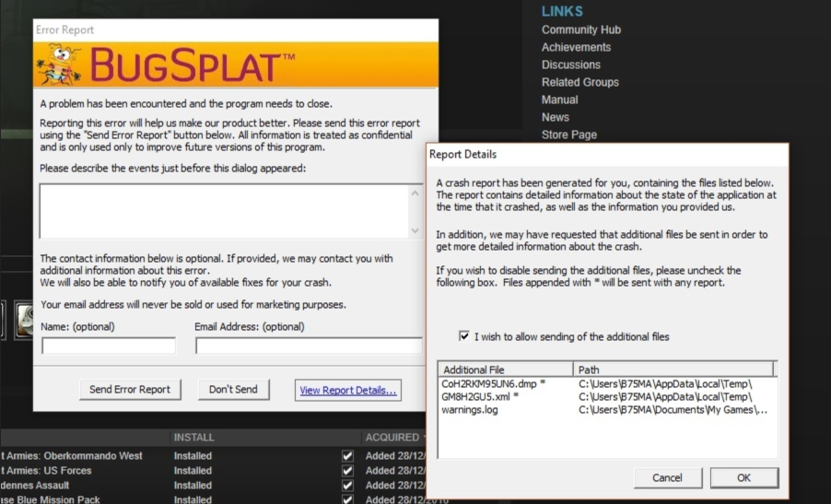Focus the Name optional field
This screenshot has height=504, width=831.
pos(109,346)
